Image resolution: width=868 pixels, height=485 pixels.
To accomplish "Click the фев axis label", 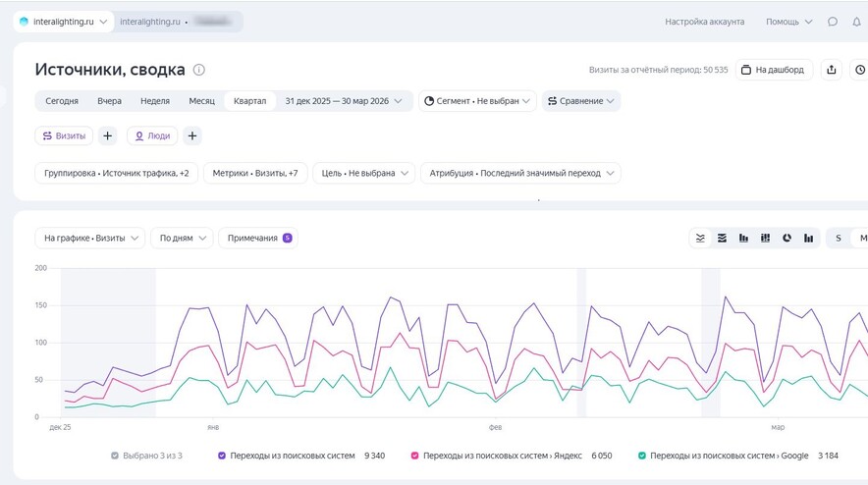I will coord(496,427).
